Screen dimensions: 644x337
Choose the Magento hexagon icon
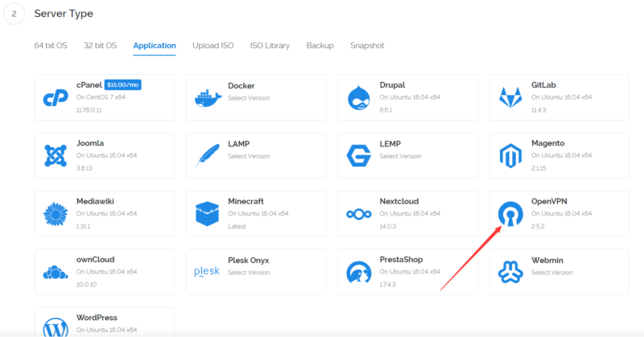510,156
